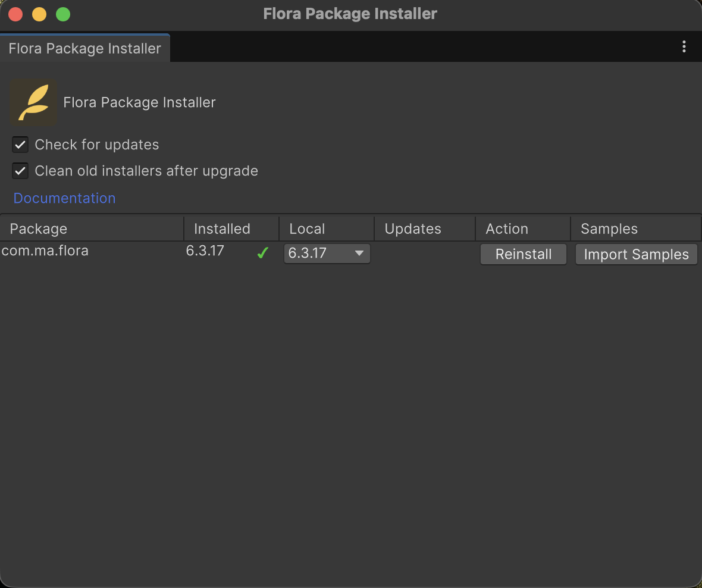The height and width of the screenshot is (588, 702).
Task: Expand the version selector arrow in Local column
Action: coord(359,253)
